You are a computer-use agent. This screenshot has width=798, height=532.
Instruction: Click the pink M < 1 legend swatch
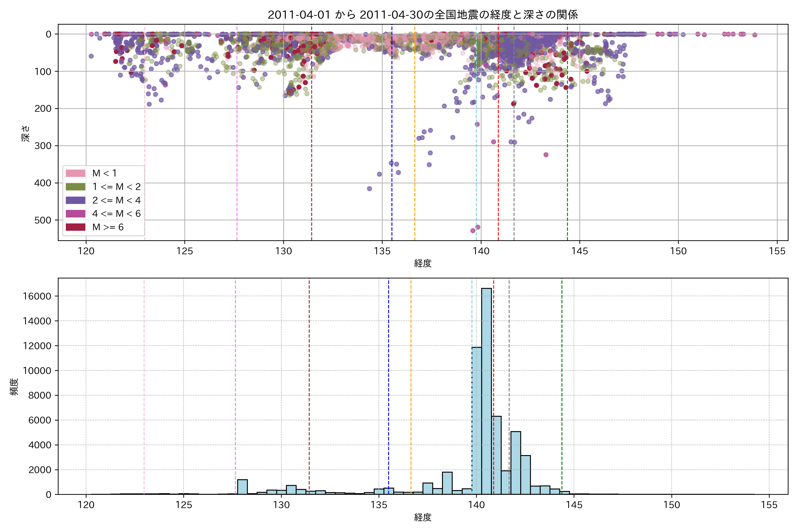pyautogui.click(x=75, y=173)
